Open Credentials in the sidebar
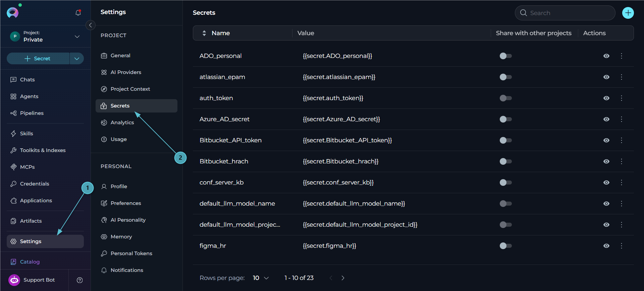Image resolution: width=644 pixels, height=291 pixels. click(x=45, y=184)
